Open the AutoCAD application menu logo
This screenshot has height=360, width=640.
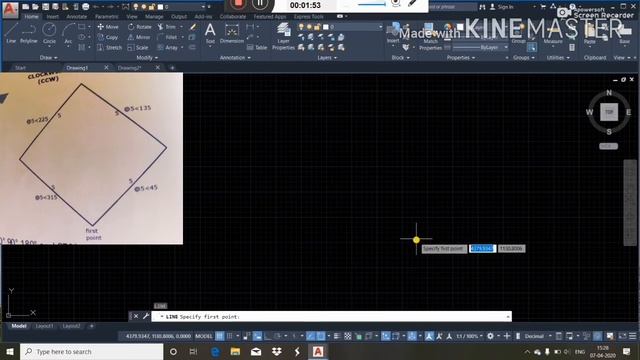point(10,9)
